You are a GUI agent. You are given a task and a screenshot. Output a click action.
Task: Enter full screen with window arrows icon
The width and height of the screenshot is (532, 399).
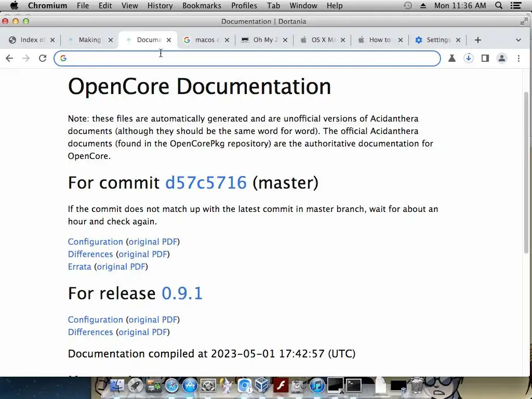pos(524,22)
